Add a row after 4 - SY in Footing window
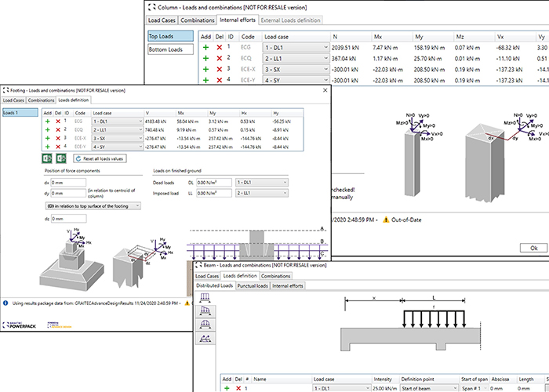The image size is (549, 392). (x=48, y=147)
